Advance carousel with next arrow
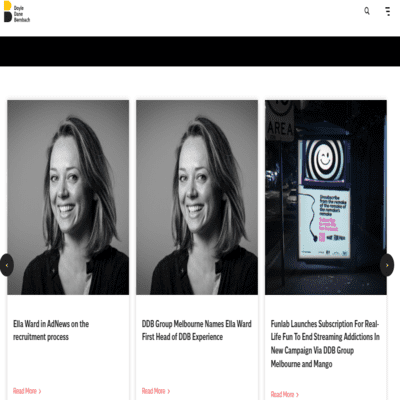400x400 pixels. 387,265
